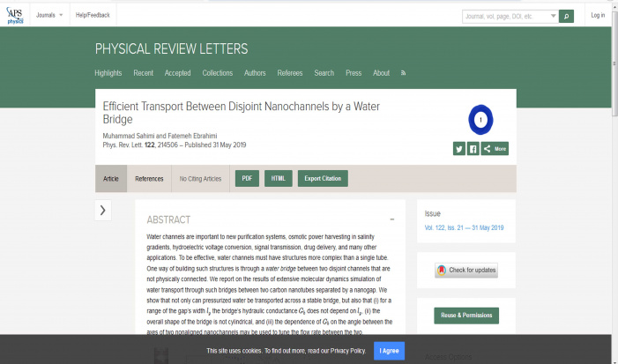Expand the search field dropdown arrow
618x364 pixels.
[x=553, y=16]
